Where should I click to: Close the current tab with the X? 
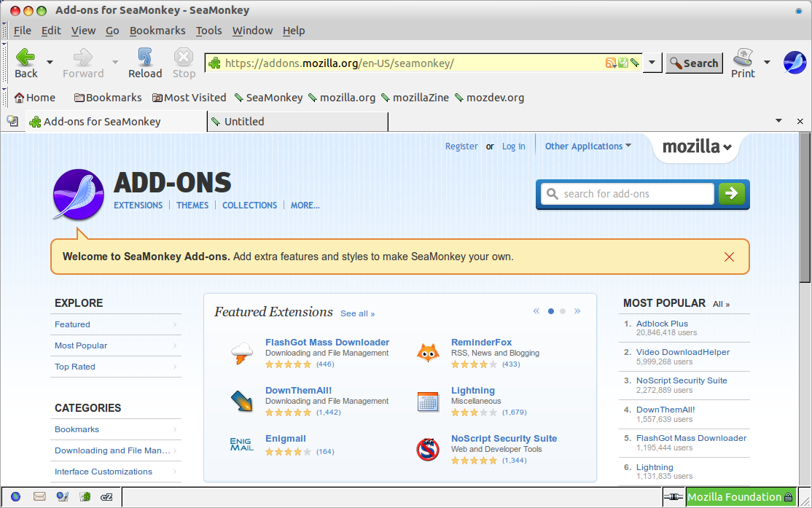pos(800,121)
